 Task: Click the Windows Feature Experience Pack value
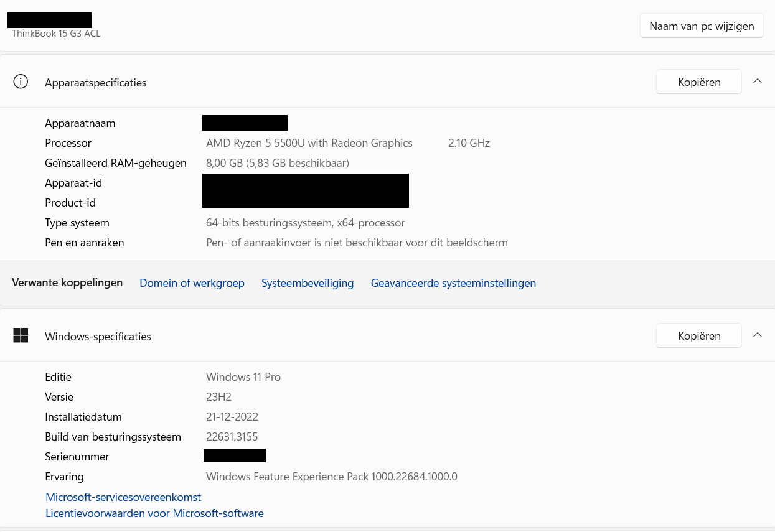point(332,477)
